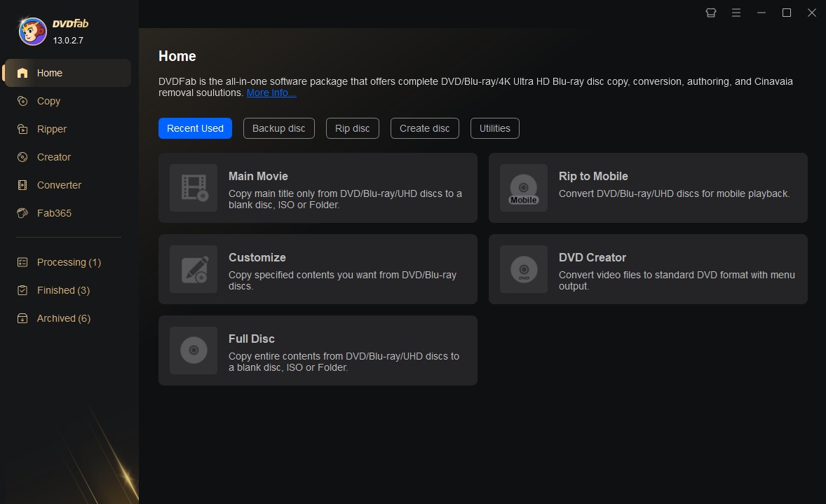Viewport: 826px width, 504px height.
Task: Click the Rip to Mobile disc icon
Action: click(524, 188)
